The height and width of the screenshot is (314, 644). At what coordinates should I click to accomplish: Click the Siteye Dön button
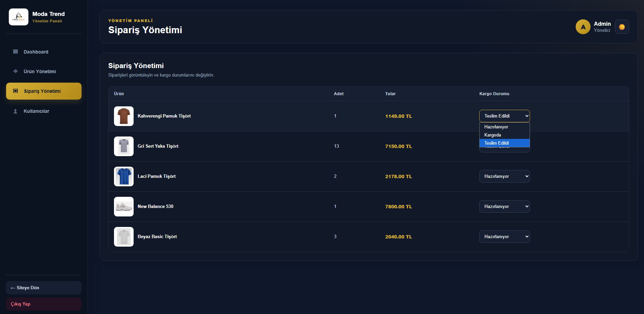click(44, 288)
